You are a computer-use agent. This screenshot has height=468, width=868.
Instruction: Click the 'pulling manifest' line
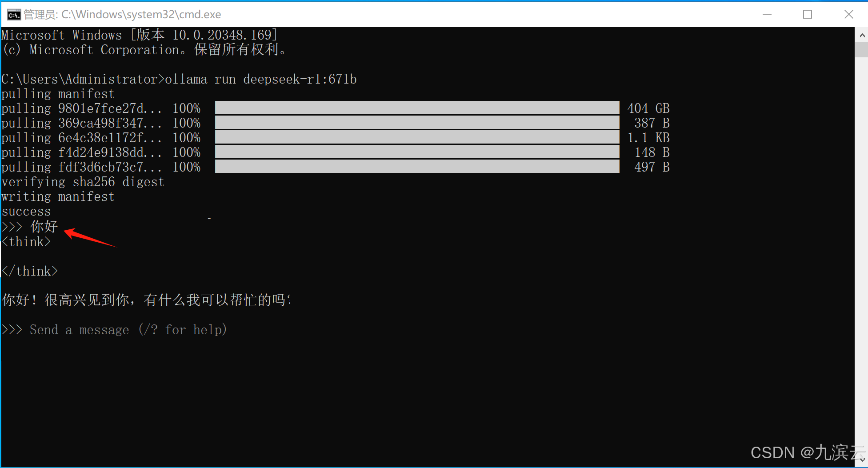click(58, 94)
